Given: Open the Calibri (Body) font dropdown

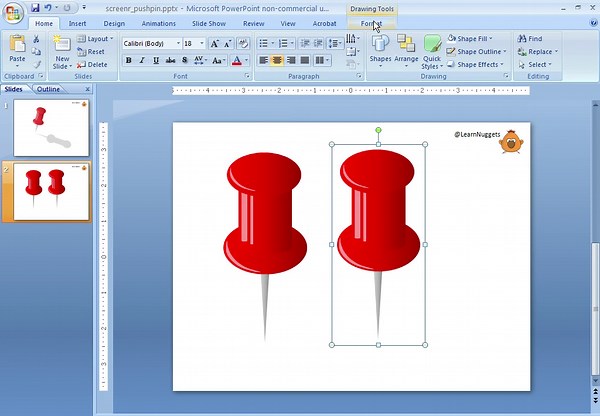Looking at the screenshot, I should coord(178,43).
